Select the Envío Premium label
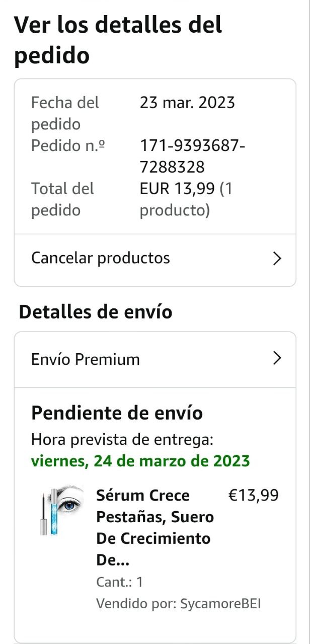 click(x=86, y=359)
